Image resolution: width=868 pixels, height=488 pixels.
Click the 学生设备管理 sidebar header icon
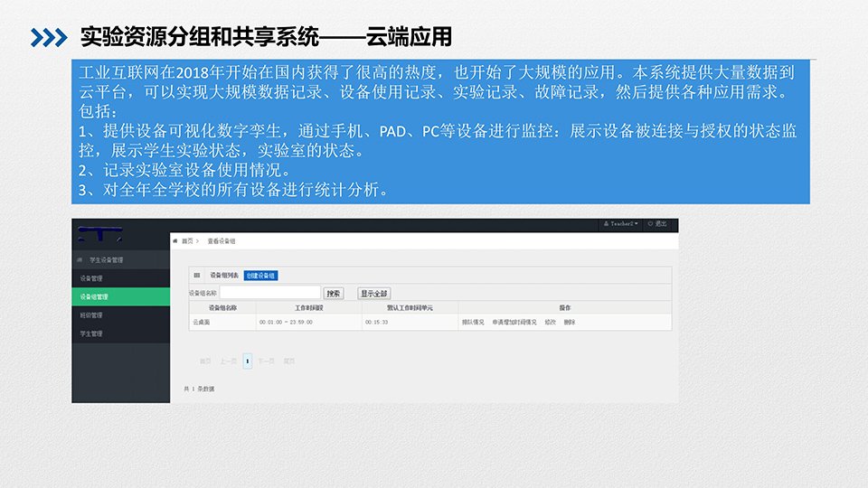pos(80,259)
